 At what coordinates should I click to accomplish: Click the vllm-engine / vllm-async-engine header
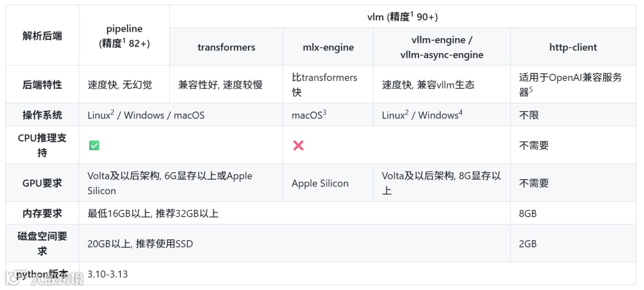click(441, 47)
